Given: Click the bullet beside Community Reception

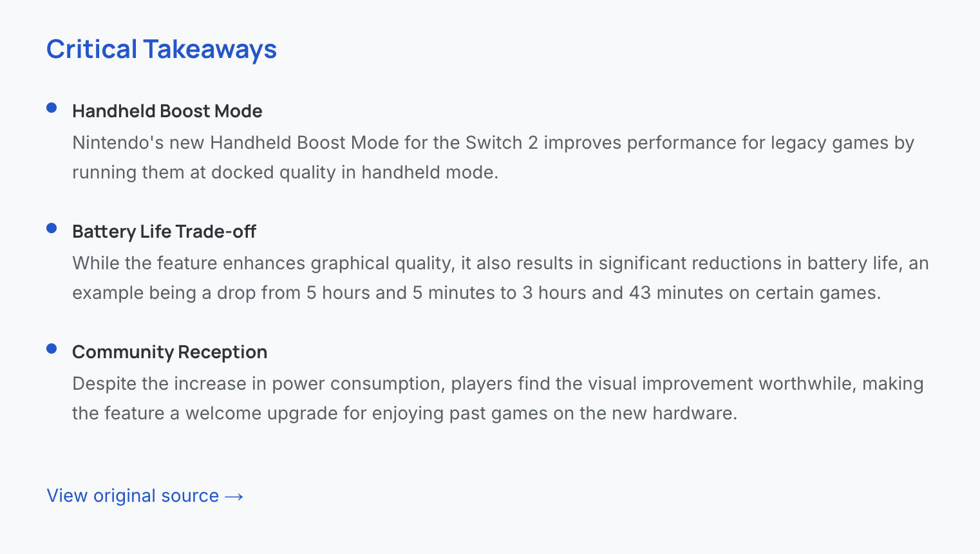Looking at the screenshot, I should coord(52,349).
